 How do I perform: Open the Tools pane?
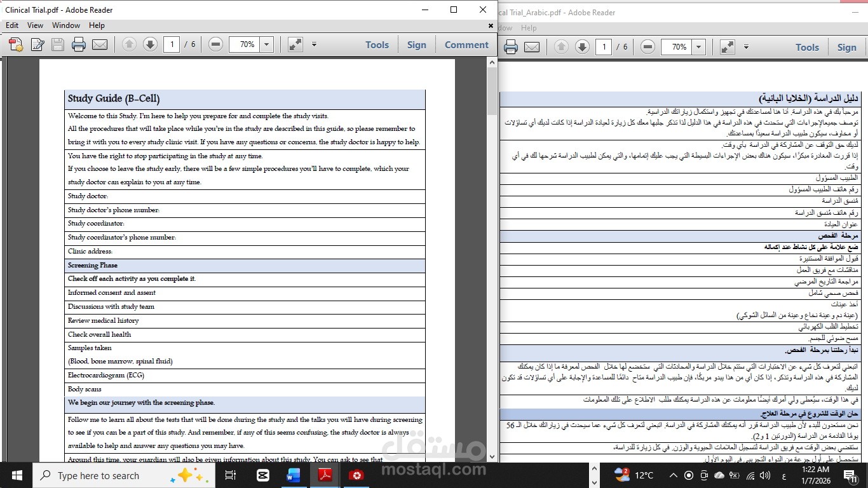(377, 44)
